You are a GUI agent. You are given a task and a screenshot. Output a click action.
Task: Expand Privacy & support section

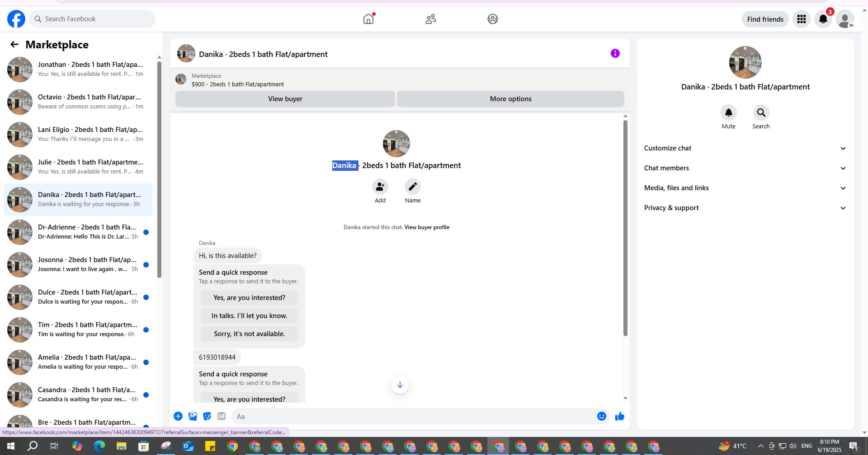745,208
